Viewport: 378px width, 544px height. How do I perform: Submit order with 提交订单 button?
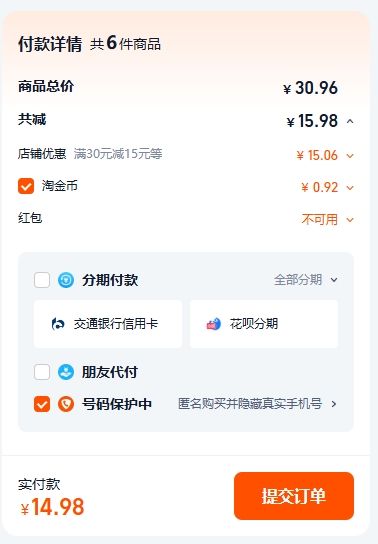click(294, 496)
